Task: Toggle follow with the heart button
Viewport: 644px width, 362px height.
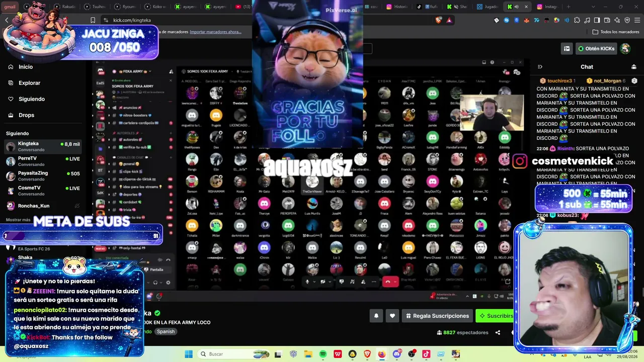Action: tap(392, 316)
